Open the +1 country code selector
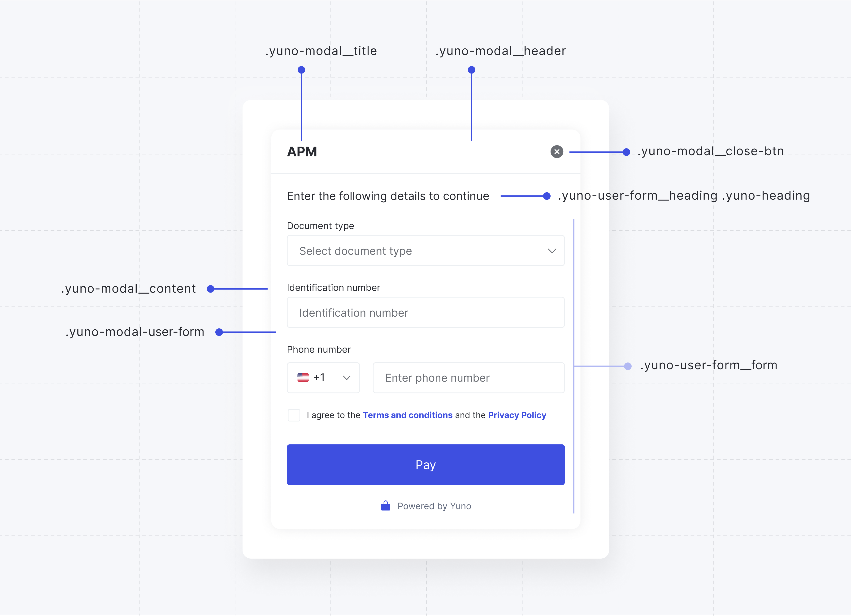851x616 pixels. pos(323,377)
